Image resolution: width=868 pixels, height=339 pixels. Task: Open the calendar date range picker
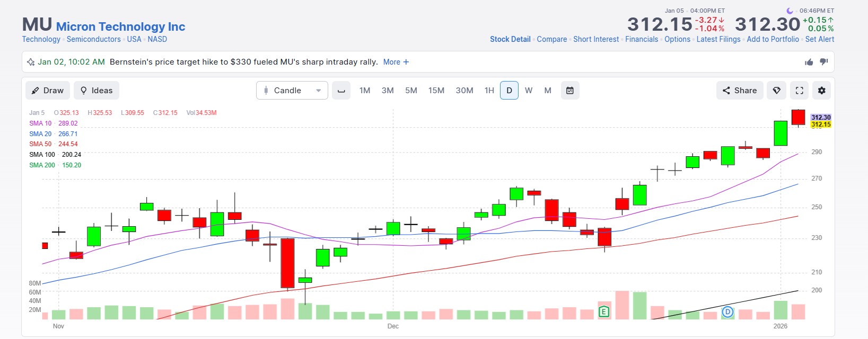pyautogui.click(x=569, y=91)
